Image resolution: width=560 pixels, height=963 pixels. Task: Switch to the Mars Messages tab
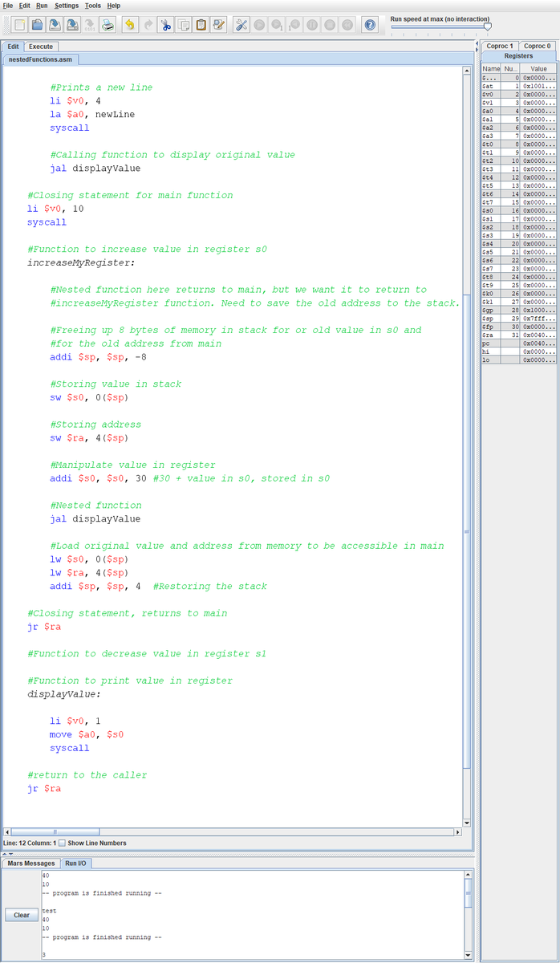pos(30,863)
